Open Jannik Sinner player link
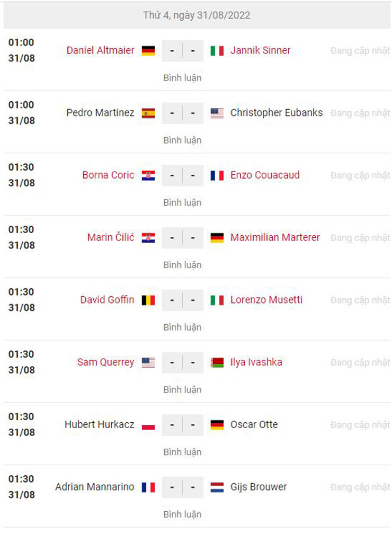Screen dimensions: 392x534 click(260, 50)
